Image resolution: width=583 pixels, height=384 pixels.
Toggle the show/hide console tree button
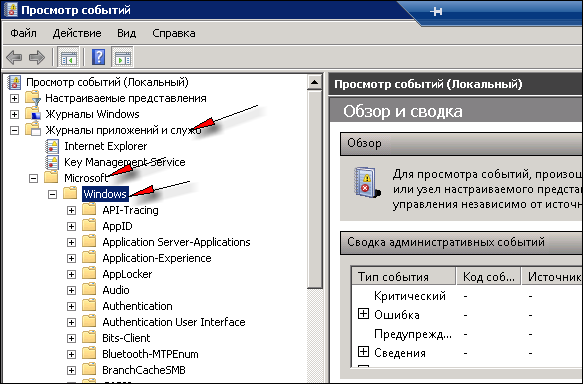point(69,58)
